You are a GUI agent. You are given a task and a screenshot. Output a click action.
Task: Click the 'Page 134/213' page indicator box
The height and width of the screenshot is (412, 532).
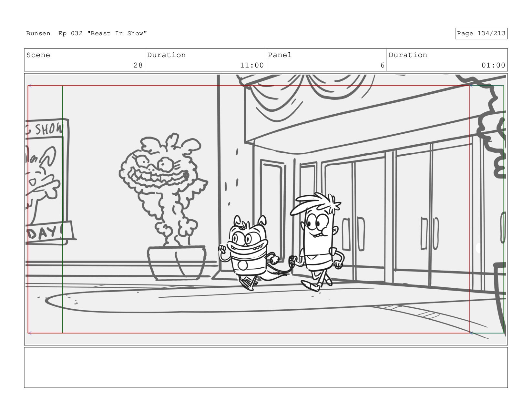[x=481, y=34]
